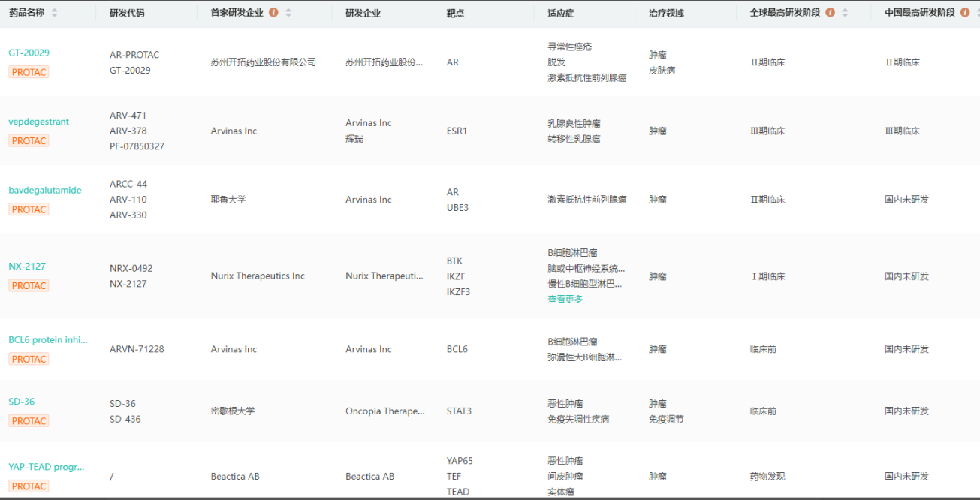980x500 pixels.
Task: Click BTK target in NX-2127 row
Action: pos(454,261)
